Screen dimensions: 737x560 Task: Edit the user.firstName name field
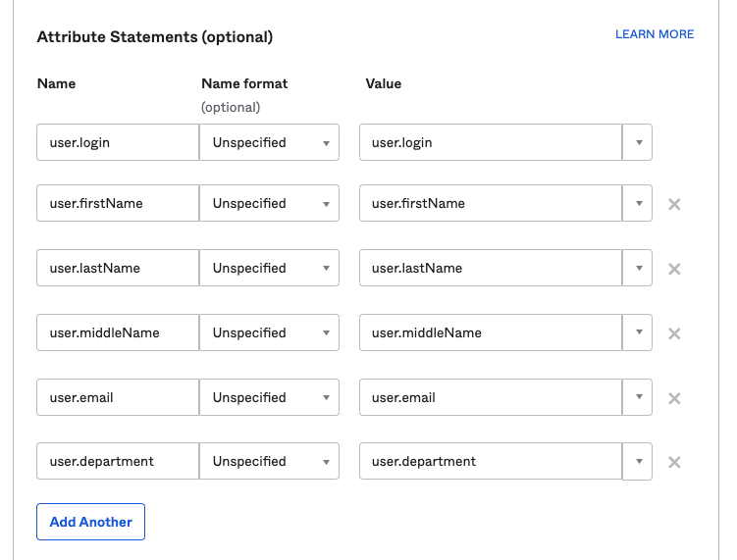pos(118,203)
